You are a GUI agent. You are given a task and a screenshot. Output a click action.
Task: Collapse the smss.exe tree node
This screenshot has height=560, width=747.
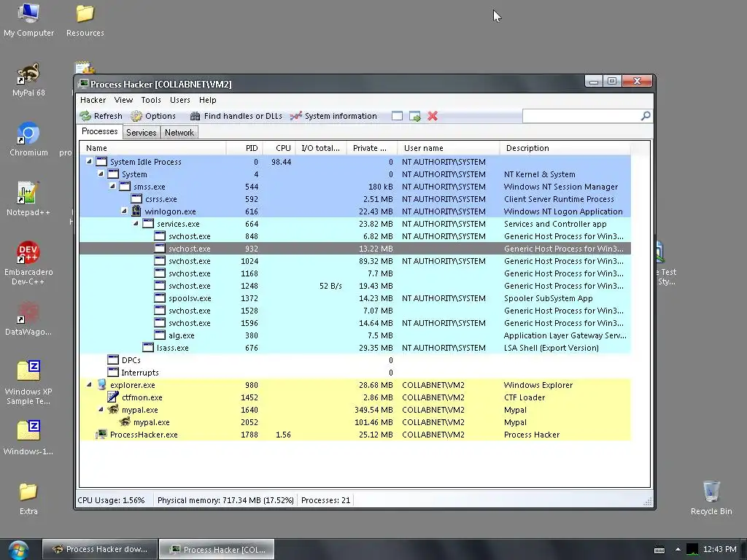click(x=112, y=186)
